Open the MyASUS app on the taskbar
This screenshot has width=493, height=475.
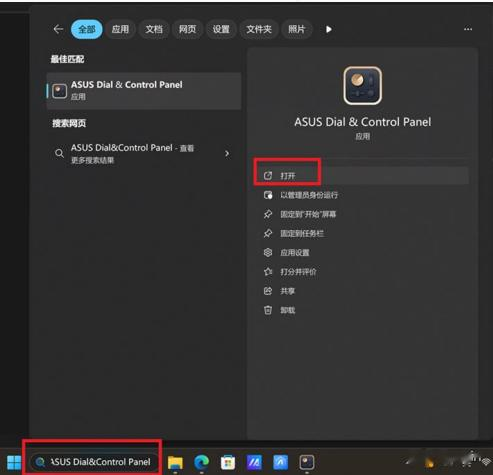click(x=254, y=462)
